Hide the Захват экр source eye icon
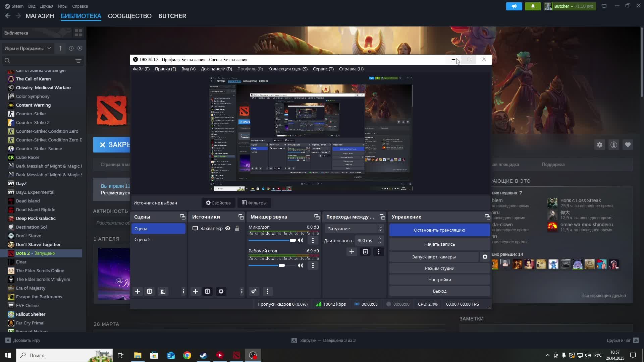The height and width of the screenshot is (362, 644). pyautogui.click(x=228, y=229)
